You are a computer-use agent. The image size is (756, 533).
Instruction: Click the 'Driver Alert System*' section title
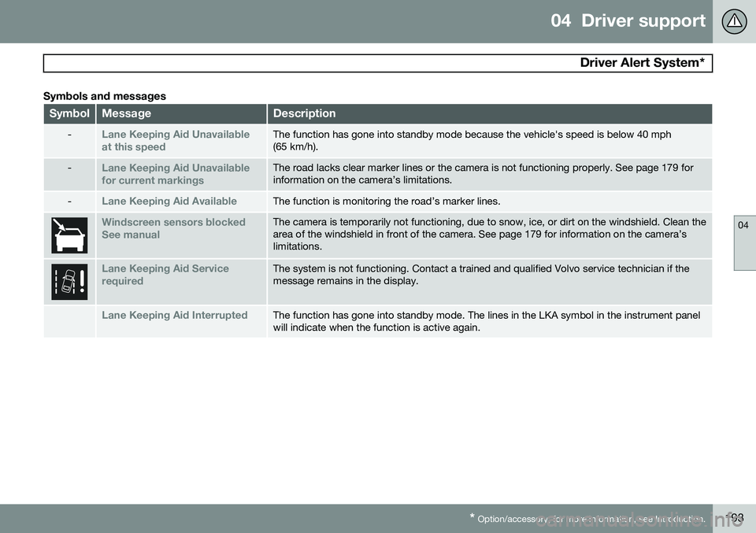(643, 63)
